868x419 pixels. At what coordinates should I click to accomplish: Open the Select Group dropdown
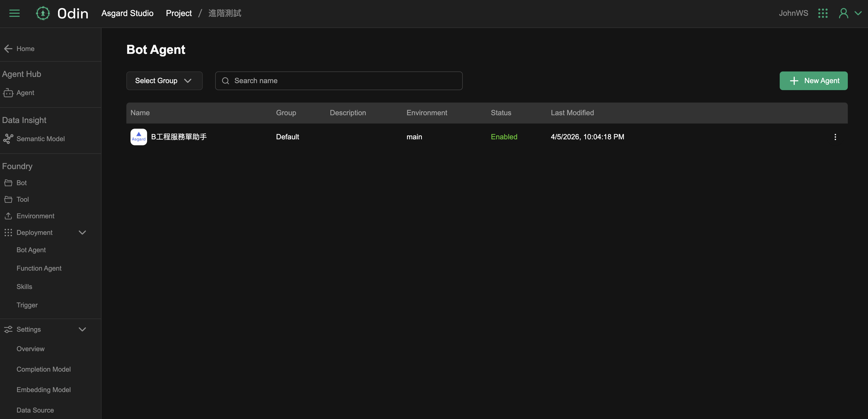pyautogui.click(x=164, y=81)
